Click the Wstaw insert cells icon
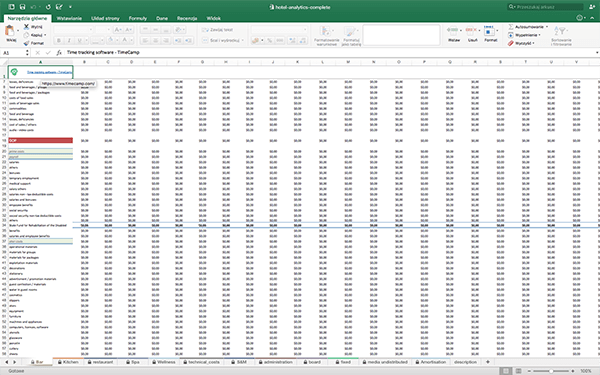Viewport: 600px width, 375px height. (453, 30)
